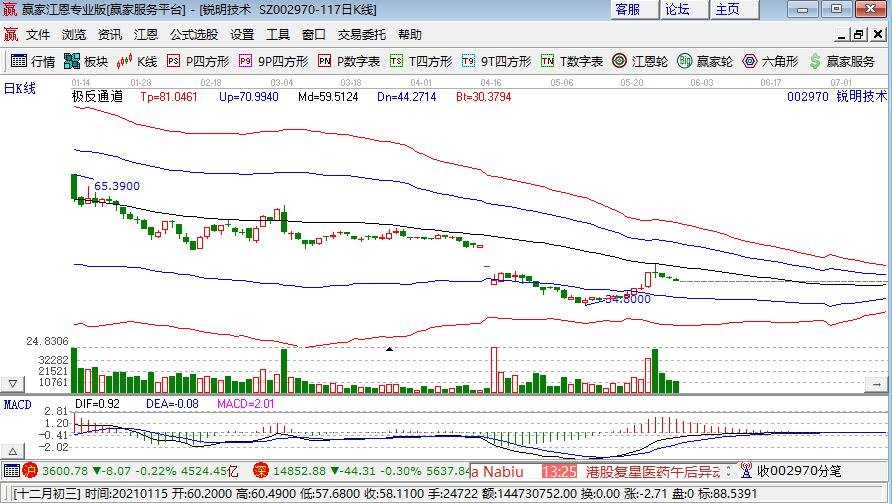The width and height of the screenshot is (892, 504).
Task: Open the 设置 menu
Action: (x=242, y=35)
